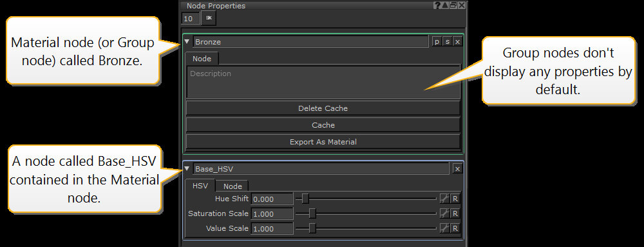This screenshot has width=644, height=247.
Task: Toggle the p button on the Bronze node
Action: [x=437, y=41]
